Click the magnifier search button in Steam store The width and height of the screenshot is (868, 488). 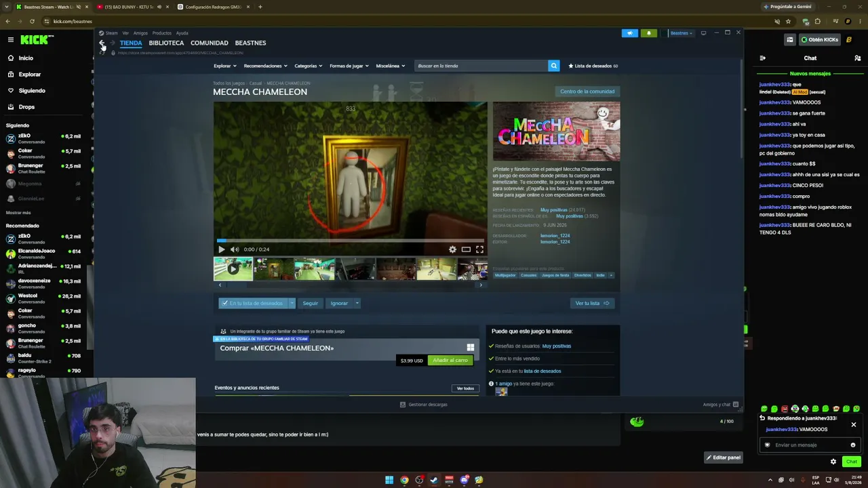tap(554, 66)
